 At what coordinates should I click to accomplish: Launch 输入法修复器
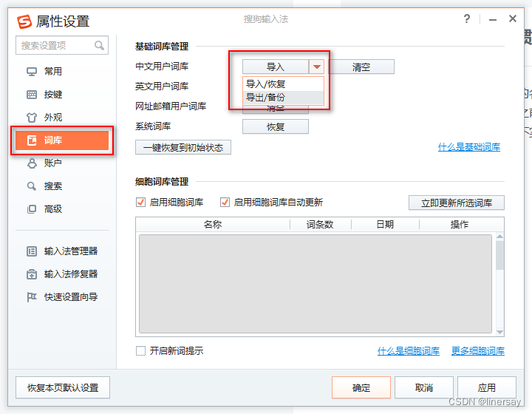pyautogui.click(x=62, y=274)
